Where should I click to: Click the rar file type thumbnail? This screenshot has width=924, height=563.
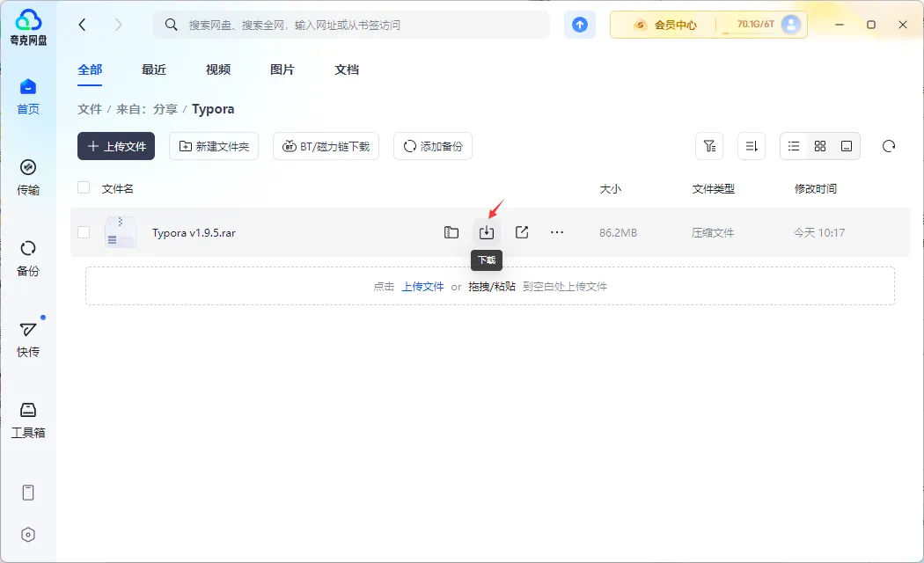tap(121, 232)
